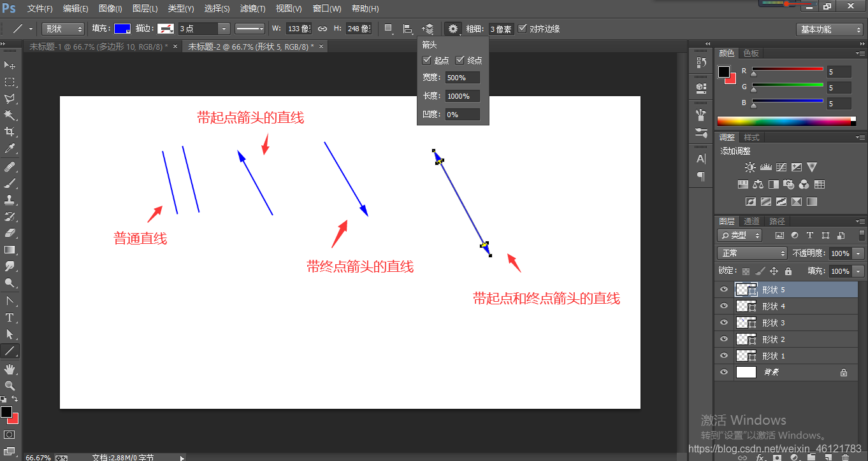Select the Magic Wand tool
Viewport: 868px width, 461px height.
tap(10, 115)
